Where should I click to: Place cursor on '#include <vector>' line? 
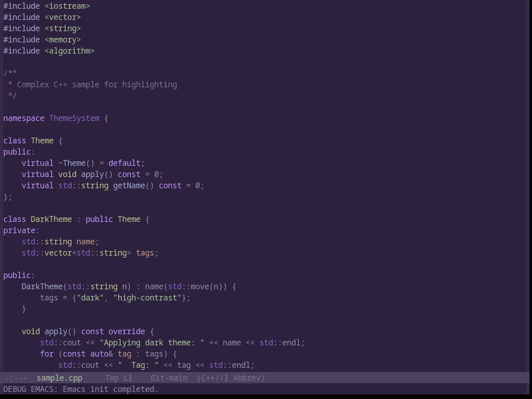pos(42,17)
